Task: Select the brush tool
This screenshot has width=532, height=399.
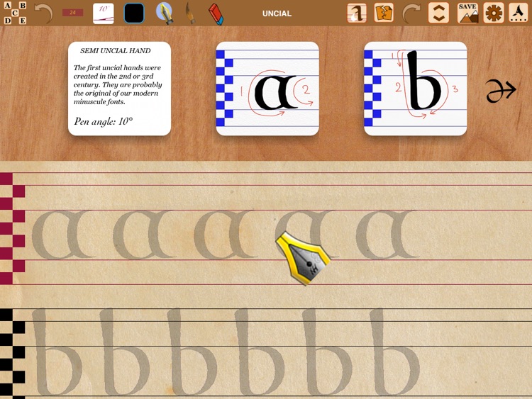Action: point(190,13)
